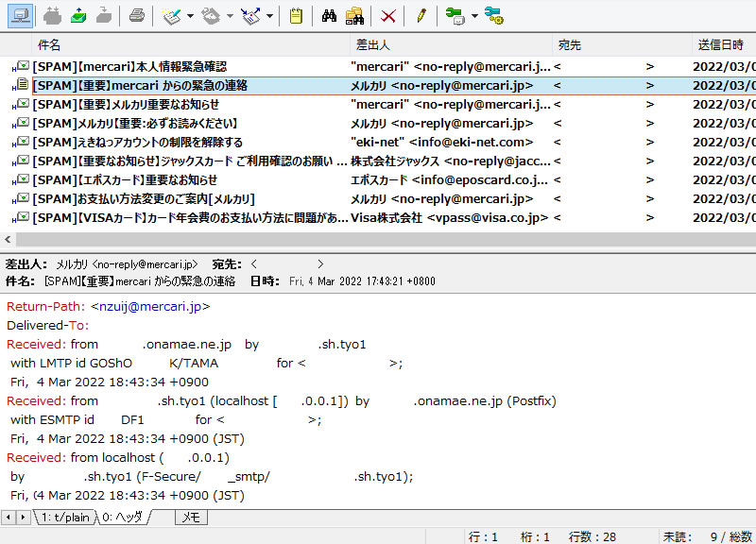The image size is (756, 544).
Task: Click the 未読 9 / 総数 status entry
Action: tap(707, 536)
